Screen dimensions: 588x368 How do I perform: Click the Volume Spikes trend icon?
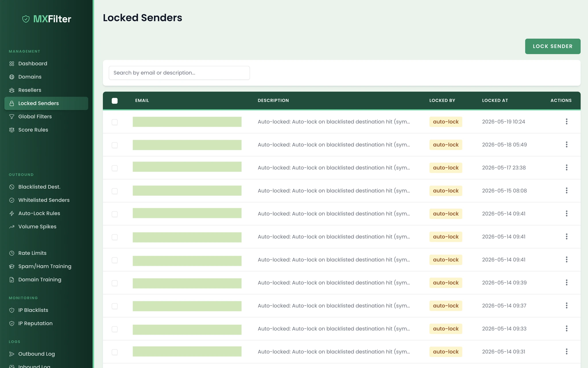tap(12, 227)
